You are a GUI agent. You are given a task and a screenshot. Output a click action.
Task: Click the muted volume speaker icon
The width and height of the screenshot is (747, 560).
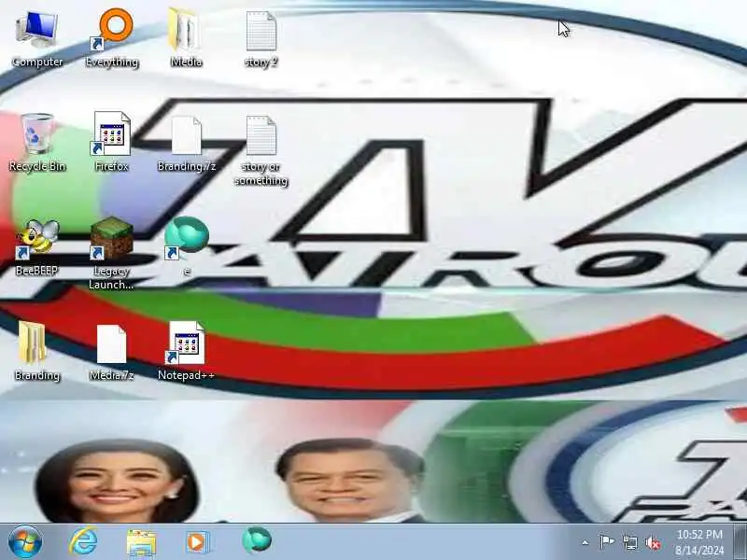653,543
